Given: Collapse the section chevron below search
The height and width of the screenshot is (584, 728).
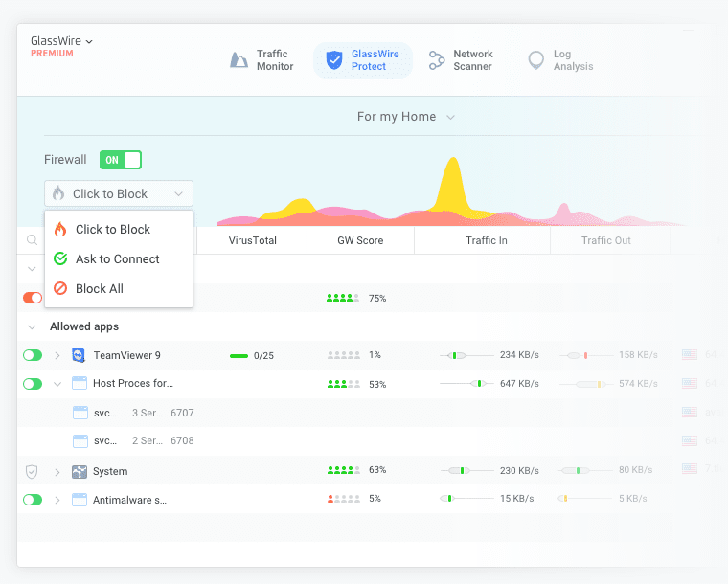Looking at the screenshot, I should [x=32, y=269].
